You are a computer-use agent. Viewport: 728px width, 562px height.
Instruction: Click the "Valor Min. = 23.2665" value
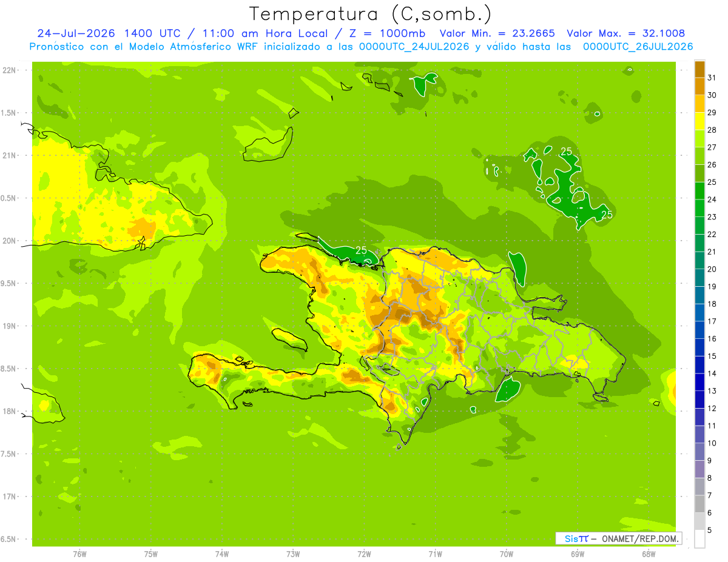tap(497, 33)
